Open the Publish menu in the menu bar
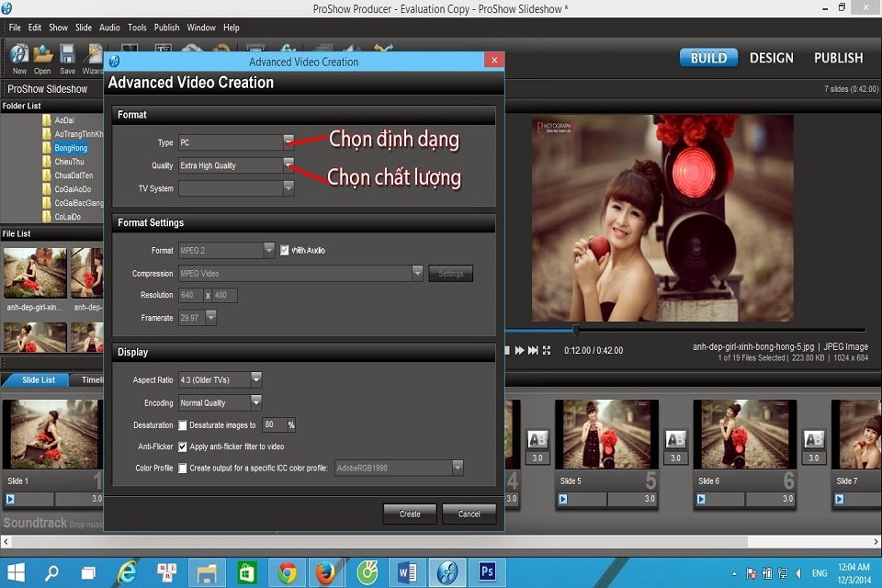Viewport: 882px width, 588px height. tap(166, 27)
